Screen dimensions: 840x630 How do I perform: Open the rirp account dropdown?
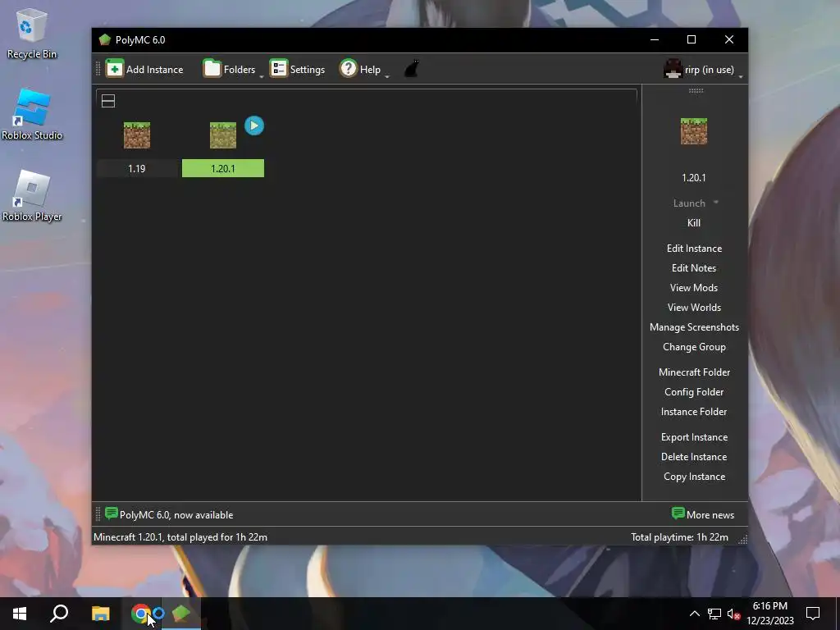[703, 69]
